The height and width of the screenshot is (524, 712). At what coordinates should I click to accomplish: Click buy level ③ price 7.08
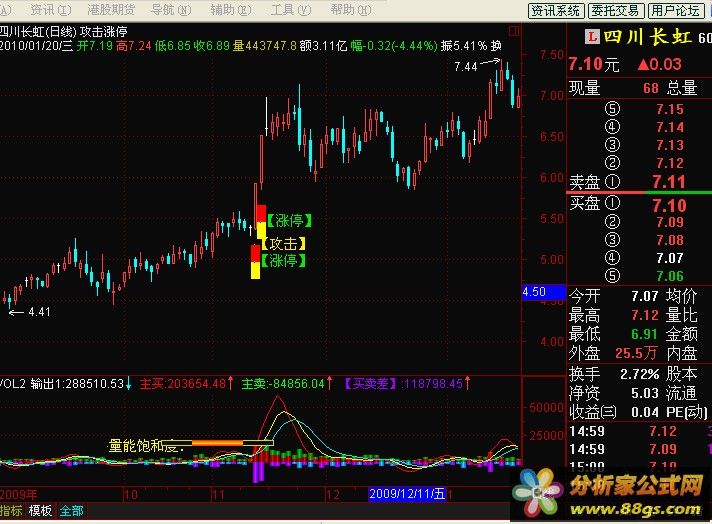tap(670, 240)
